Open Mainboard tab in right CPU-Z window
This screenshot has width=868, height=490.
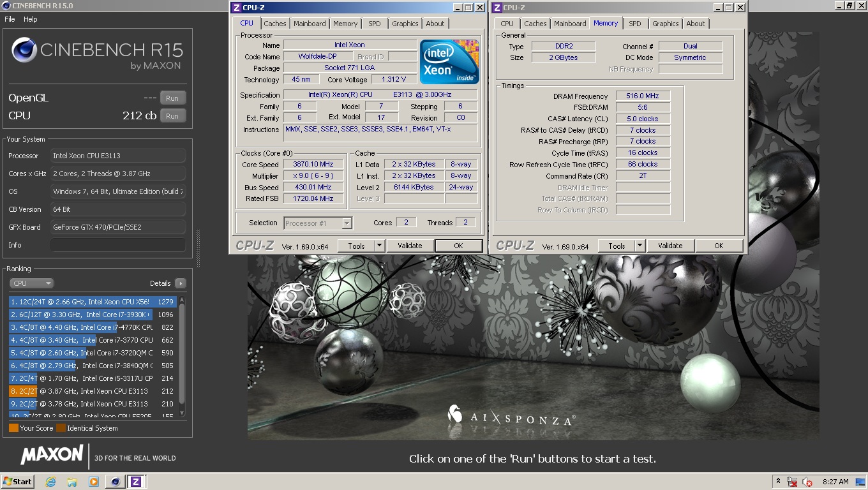[570, 24]
